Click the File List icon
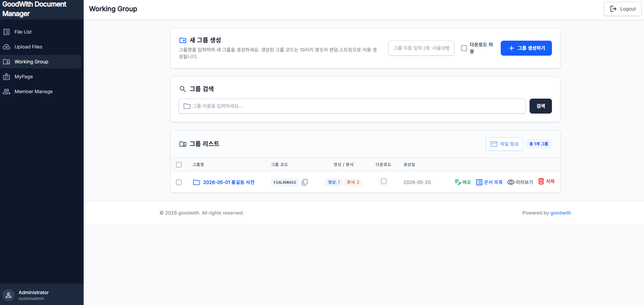 click(6, 32)
